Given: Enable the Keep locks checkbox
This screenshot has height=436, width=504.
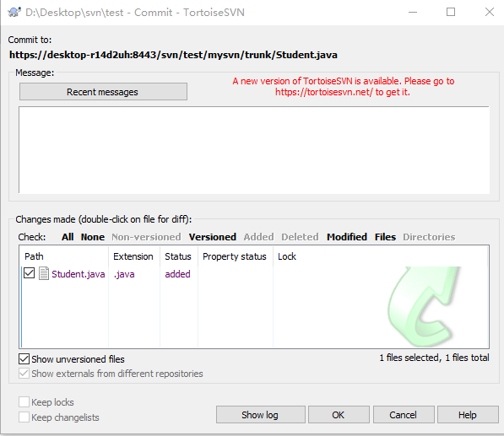Looking at the screenshot, I should coord(24,402).
